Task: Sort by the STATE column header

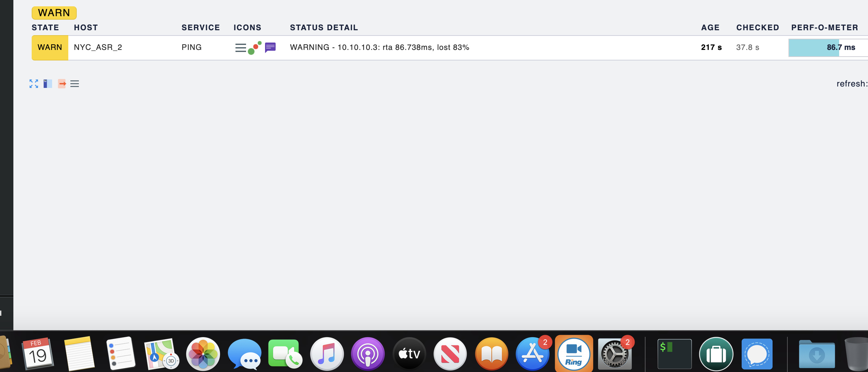Action: tap(45, 28)
